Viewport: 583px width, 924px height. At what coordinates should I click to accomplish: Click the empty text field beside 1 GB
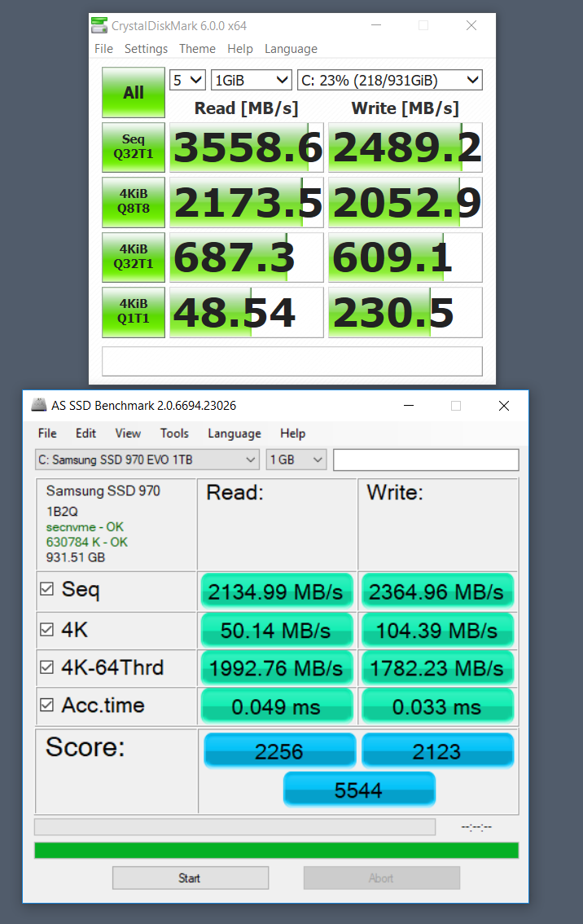[x=426, y=460]
